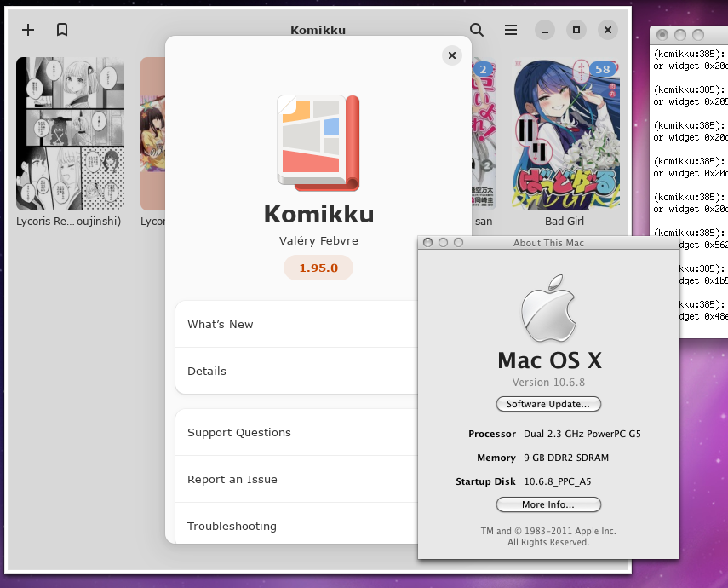The image size is (728, 588).
Task: Open the bookmarks icon in Komikku header
Action: coord(62,30)
